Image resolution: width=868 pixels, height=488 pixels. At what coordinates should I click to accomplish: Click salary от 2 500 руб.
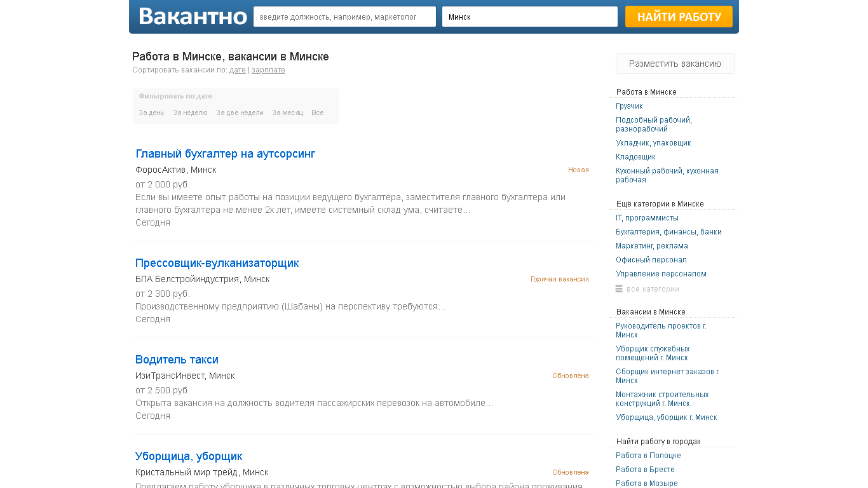163,390
